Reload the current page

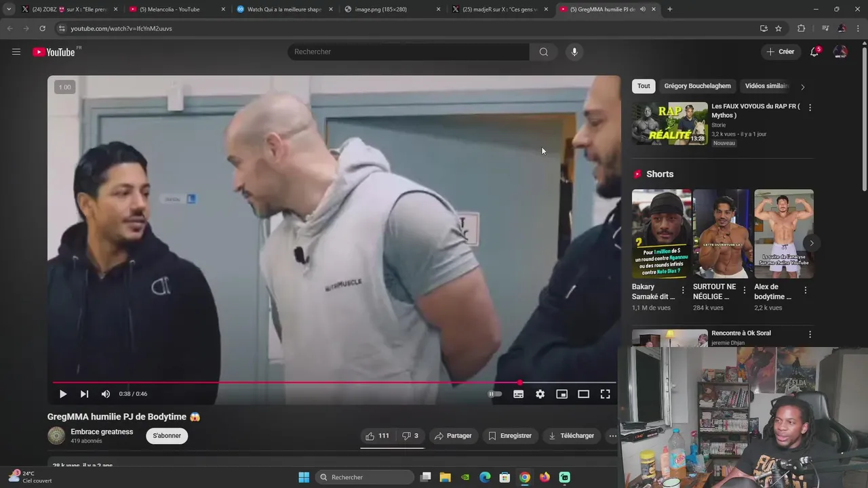pyautogui.click(x=42, y=28)
